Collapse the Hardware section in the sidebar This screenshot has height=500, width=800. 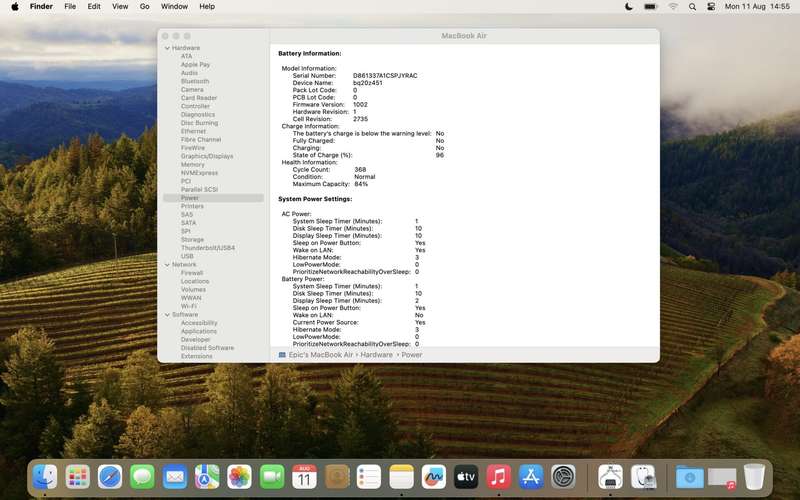[x=167, y=48]
